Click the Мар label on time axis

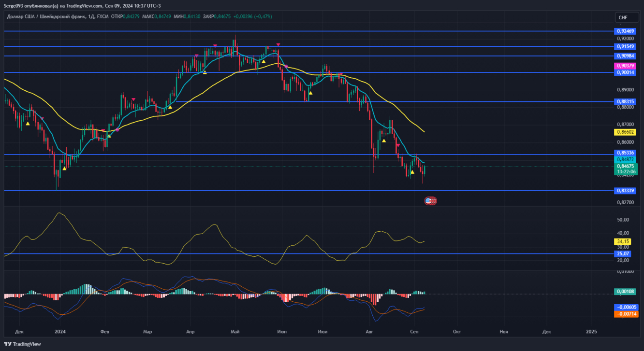pyautogui.click(x=148, y=332)
